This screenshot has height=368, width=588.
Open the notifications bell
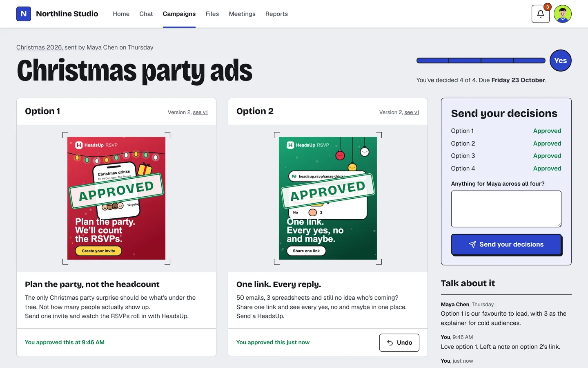click(x=540, y=14)
